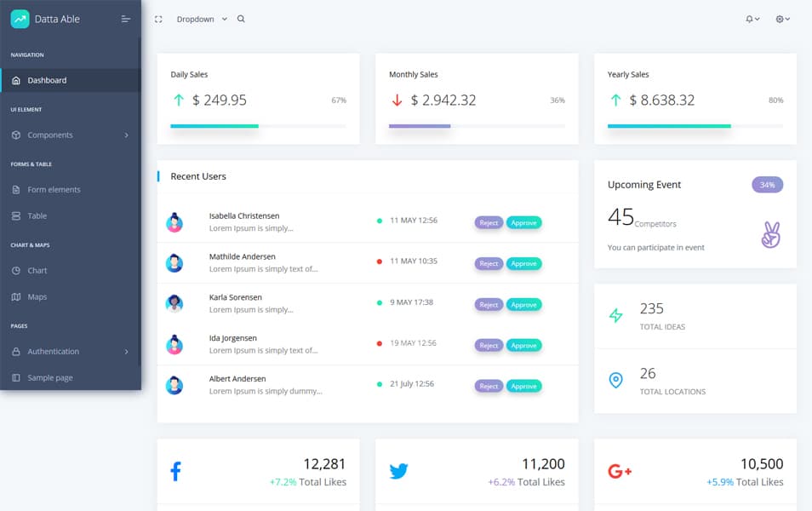Expand the Authentication sidebar submenu

coord(70,351)
